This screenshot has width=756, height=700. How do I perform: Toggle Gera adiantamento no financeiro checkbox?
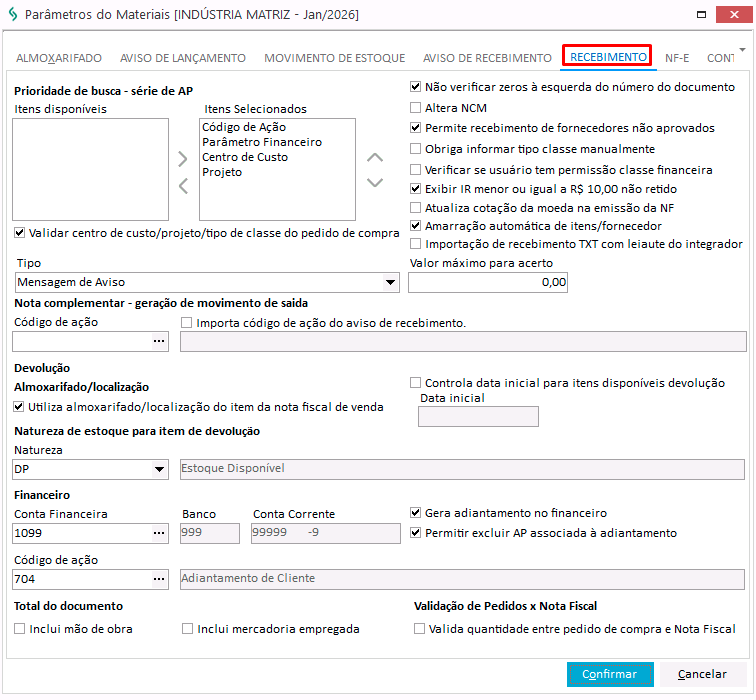[x=415, y=512]
